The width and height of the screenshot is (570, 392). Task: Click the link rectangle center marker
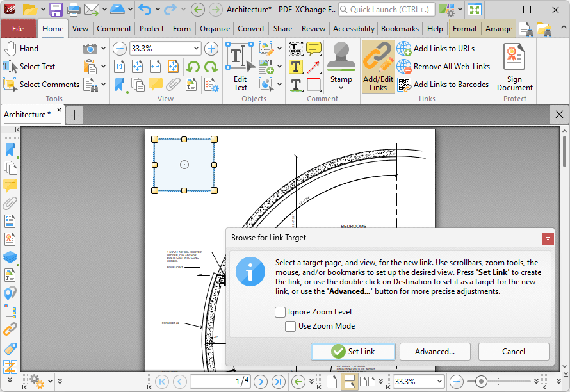[x=184, y=165]
